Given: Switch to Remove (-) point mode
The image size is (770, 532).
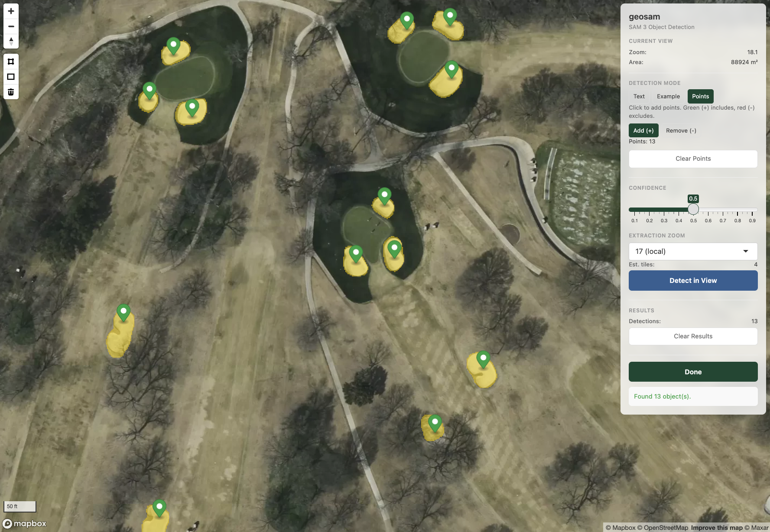Looking at the screenshot, I should (x=681, y=130).
